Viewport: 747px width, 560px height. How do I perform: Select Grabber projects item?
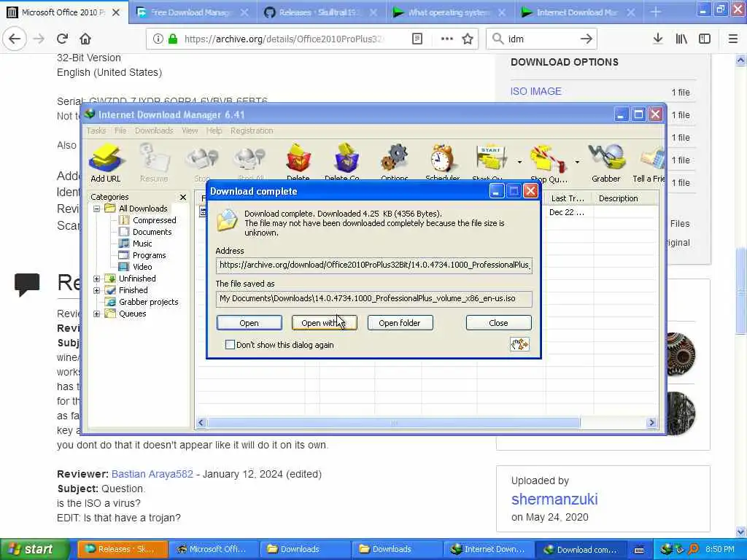coord(148,302)
